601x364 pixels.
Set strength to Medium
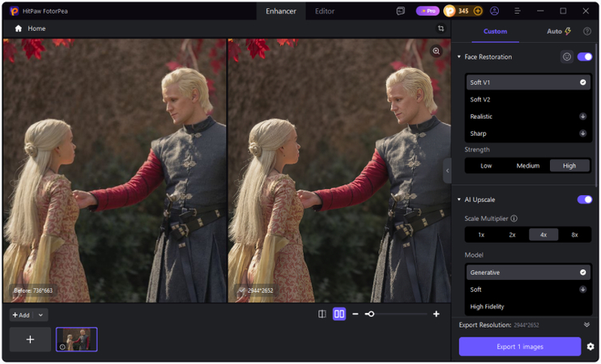click(x=528, y=166)
